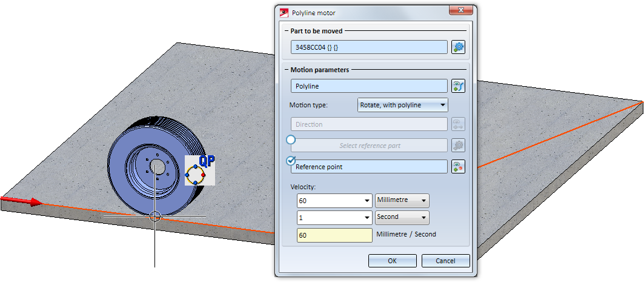Click the Cancel button

click(446, 261)
